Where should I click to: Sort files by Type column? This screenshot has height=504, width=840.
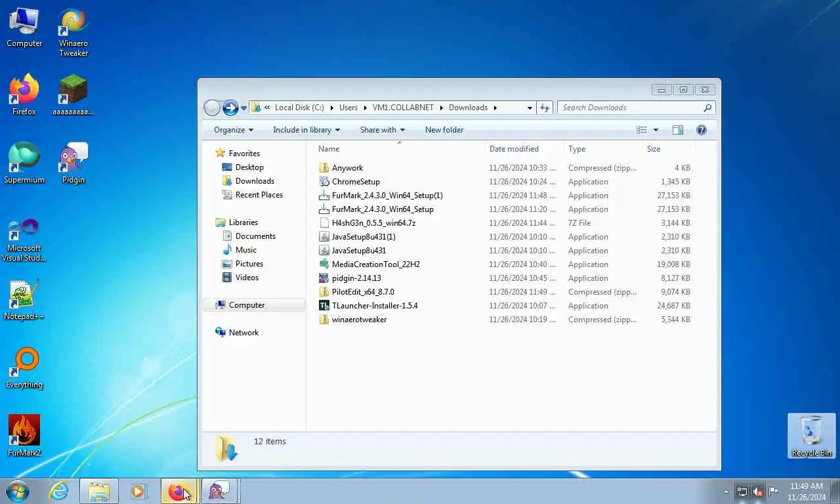[603, 149]
